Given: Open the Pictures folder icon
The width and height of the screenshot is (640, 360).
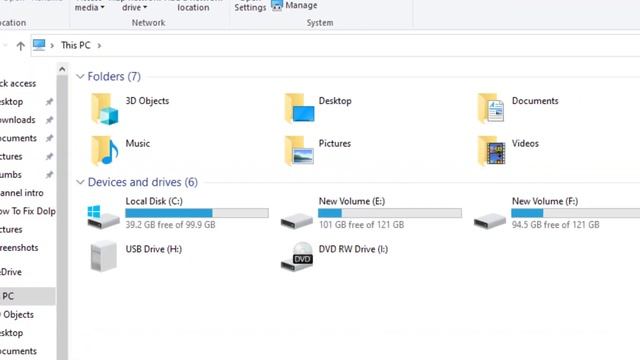Looking at the screenshot, I should pyautogui.click(x=299, y=151).
